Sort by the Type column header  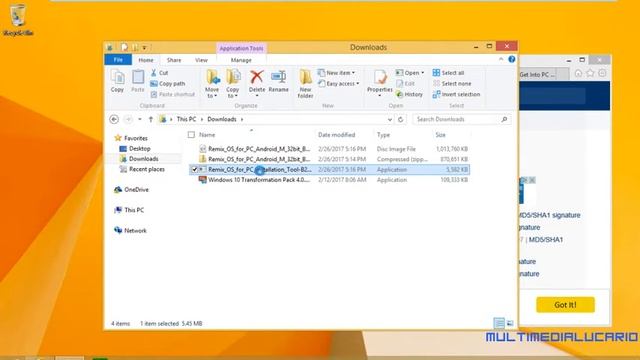[383, 135]
